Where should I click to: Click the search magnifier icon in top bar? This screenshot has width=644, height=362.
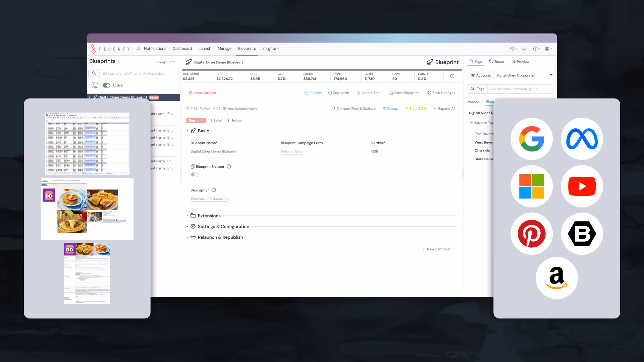click(x=524, y=49)
